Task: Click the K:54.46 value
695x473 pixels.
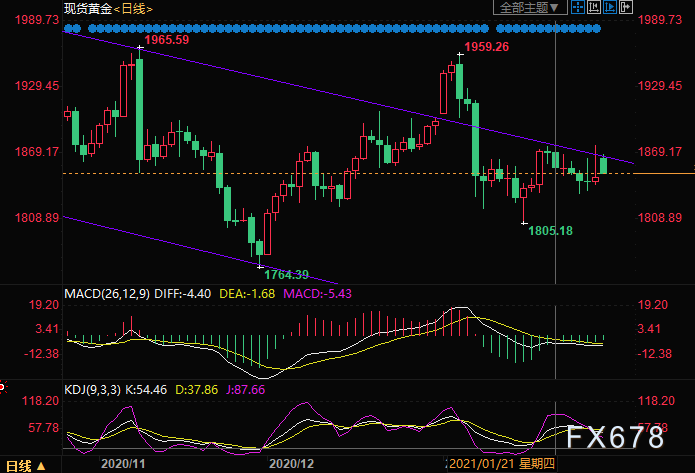Action: point(146,390)
